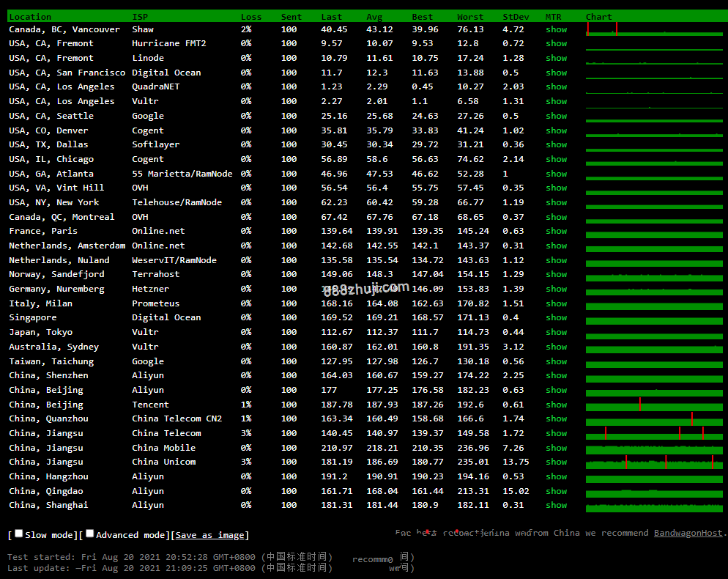The width and height of the screenshot is (728, 579).
Task: Show MTR for Shanghai Aliyun
Action: [556, 505]
